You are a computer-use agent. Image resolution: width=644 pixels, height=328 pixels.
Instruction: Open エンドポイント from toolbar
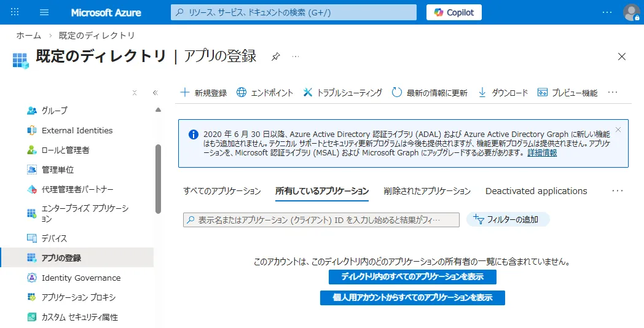265,93
